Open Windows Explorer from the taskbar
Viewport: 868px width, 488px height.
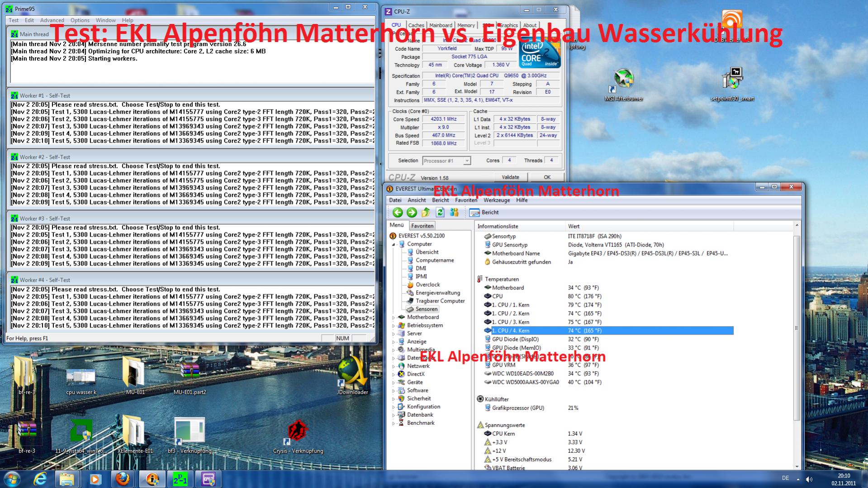[67, 479]
